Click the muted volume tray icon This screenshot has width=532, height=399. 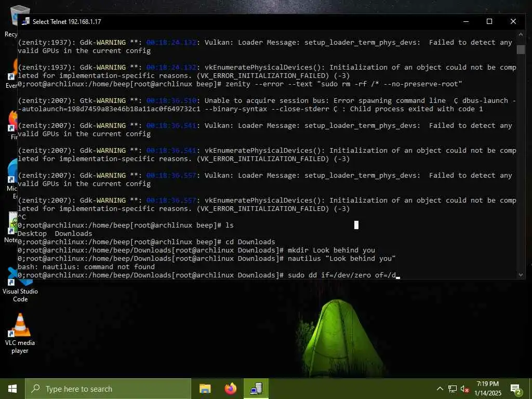(465, 389)
